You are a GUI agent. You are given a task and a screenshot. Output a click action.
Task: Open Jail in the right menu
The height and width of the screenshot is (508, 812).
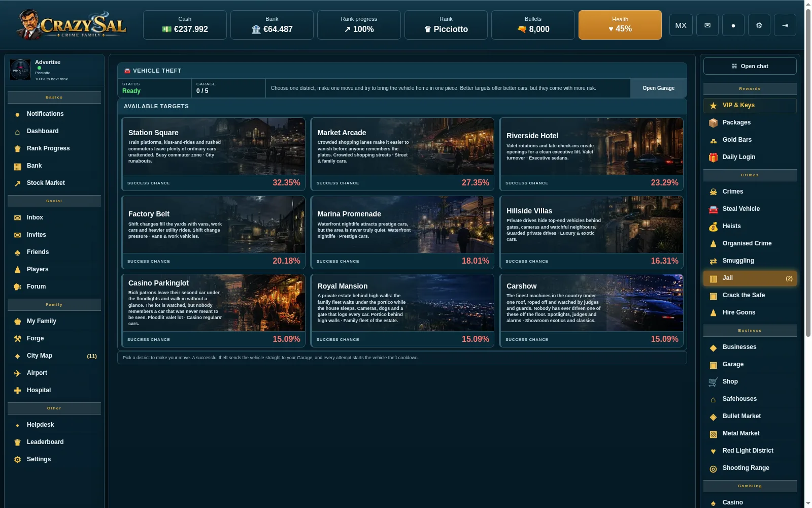pos(750,278)
